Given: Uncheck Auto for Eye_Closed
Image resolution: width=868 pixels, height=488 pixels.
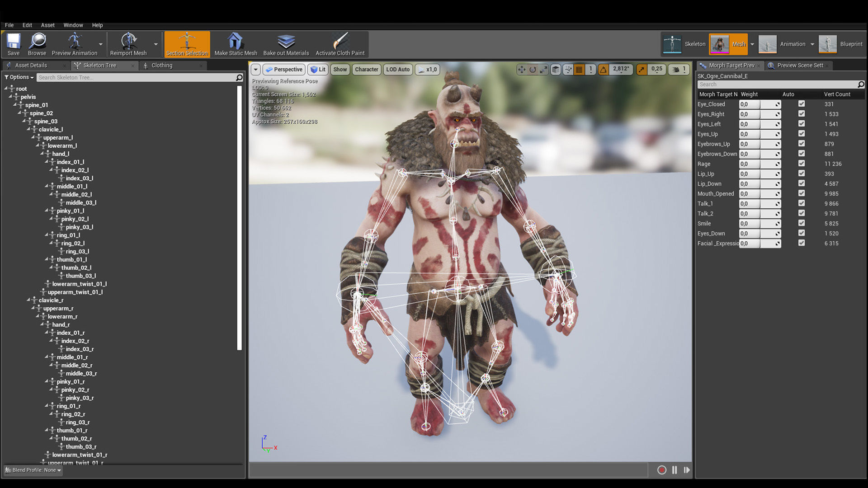Looking at the screenshot, I should coord(802,104).
